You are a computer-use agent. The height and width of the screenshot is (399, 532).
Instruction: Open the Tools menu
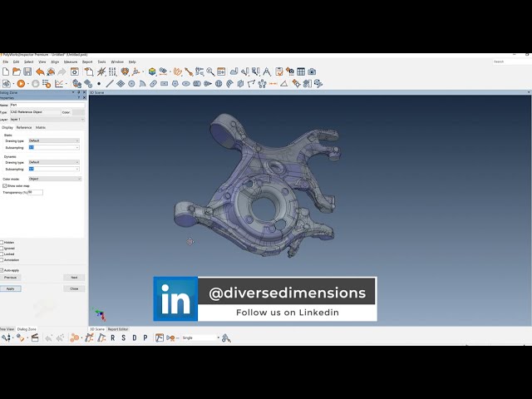101,62
